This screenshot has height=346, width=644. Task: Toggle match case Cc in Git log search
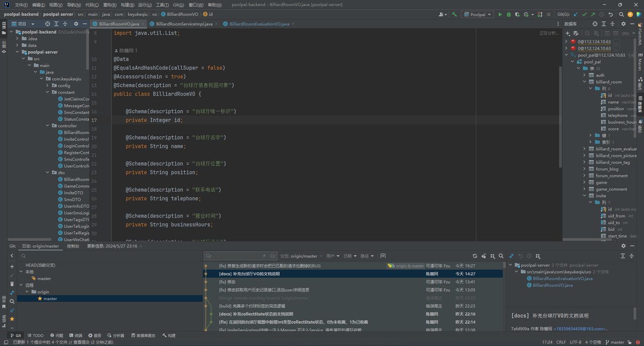pos(273,256)
